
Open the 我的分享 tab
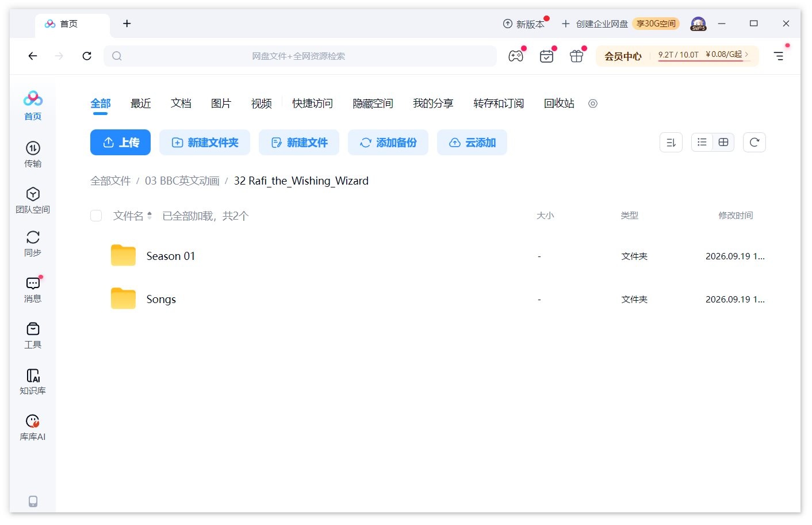[433, 104]
